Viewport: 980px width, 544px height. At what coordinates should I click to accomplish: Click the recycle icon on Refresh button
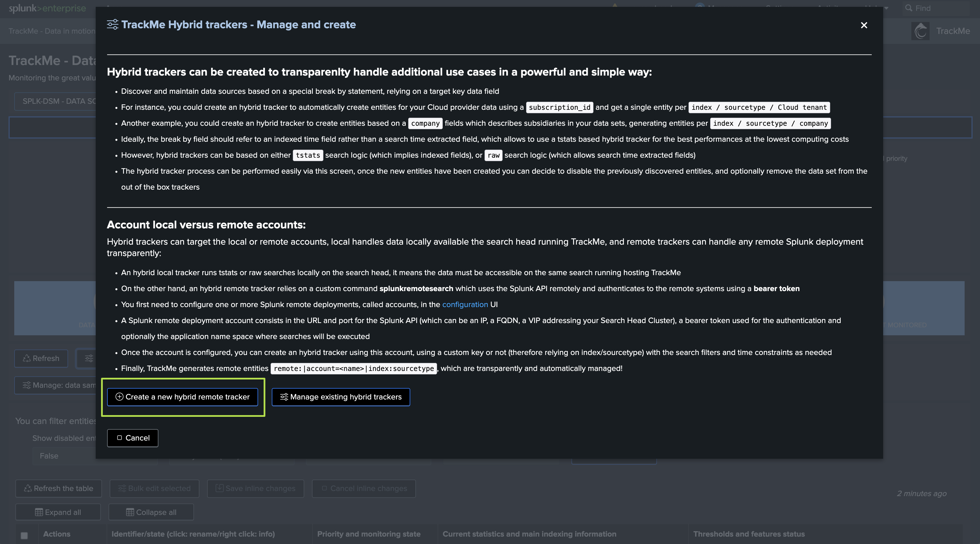[x=26, y=359]
